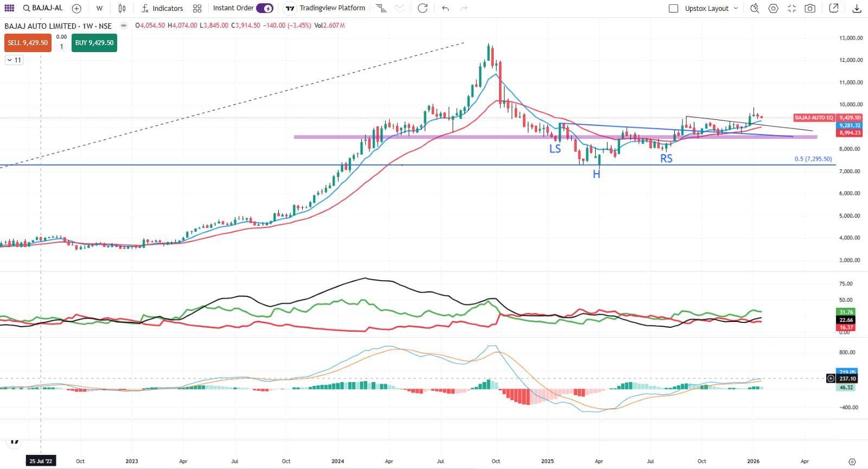Click BAJAJ-AUTO EQ price label
Image resolution: width=868 pixels, height=469 pixels.
[814, 117]
